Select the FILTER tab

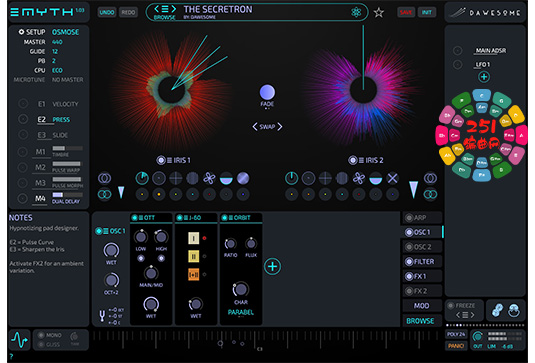pos(422,261)
